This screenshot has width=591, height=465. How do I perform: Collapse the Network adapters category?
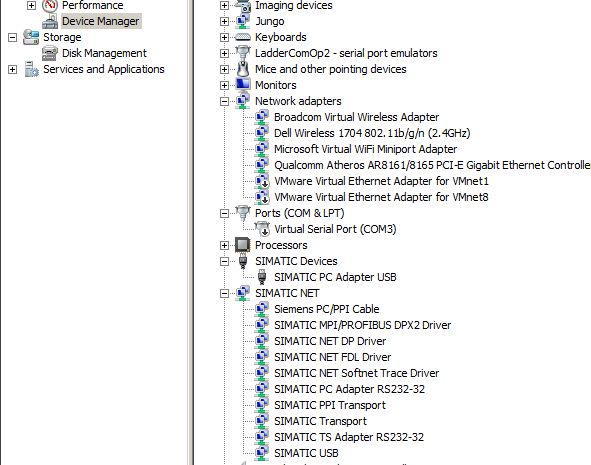coord(224,101)
